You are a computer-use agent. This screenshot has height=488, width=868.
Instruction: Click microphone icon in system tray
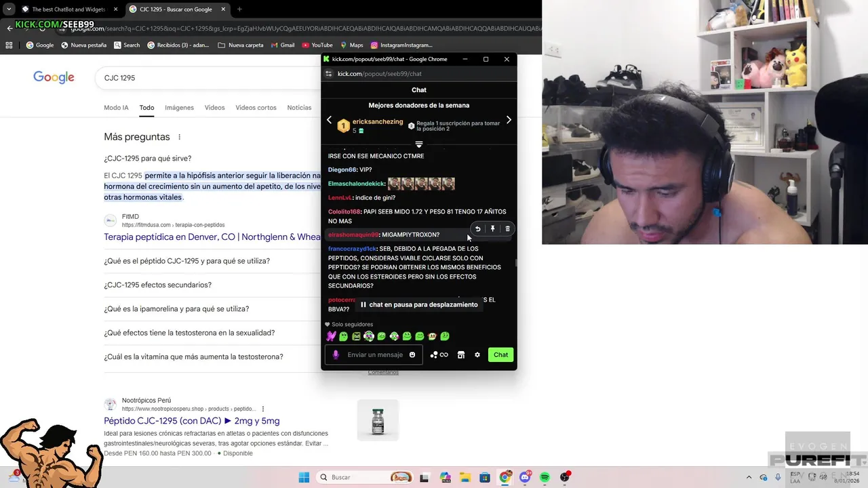(778, 477)
